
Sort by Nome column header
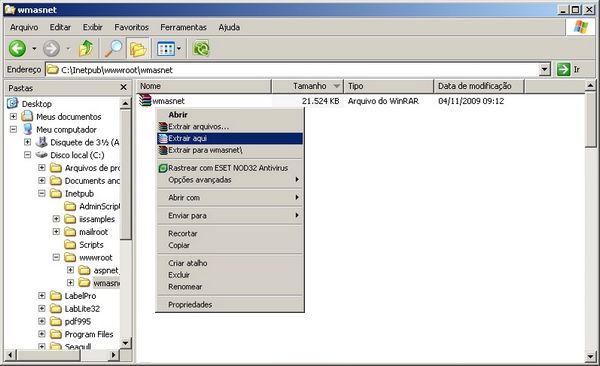[204, 86]
